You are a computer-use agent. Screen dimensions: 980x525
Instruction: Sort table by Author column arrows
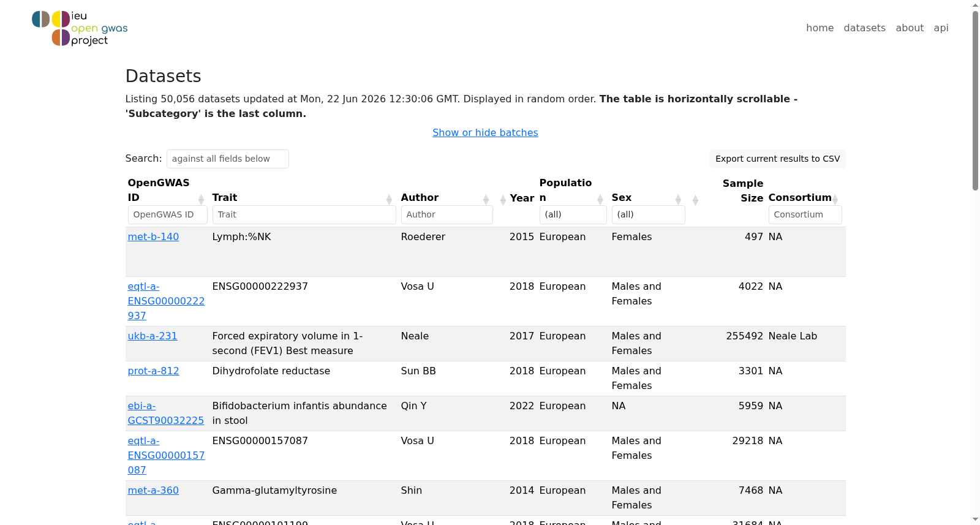pos(486,200)
